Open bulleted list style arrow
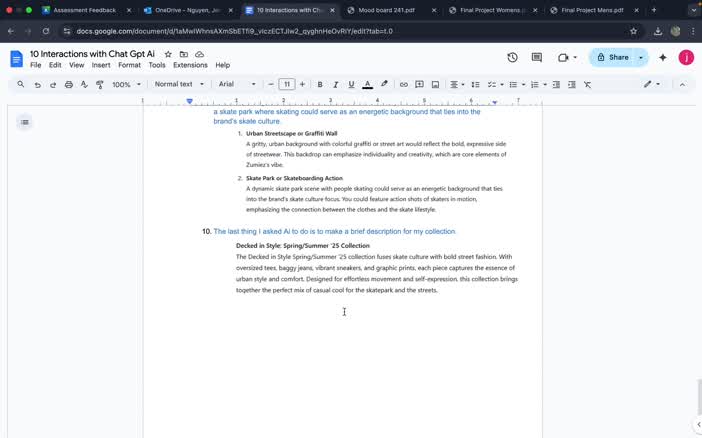Image resolution: width=702 pixels, height=438 pixels. (523, 84)
